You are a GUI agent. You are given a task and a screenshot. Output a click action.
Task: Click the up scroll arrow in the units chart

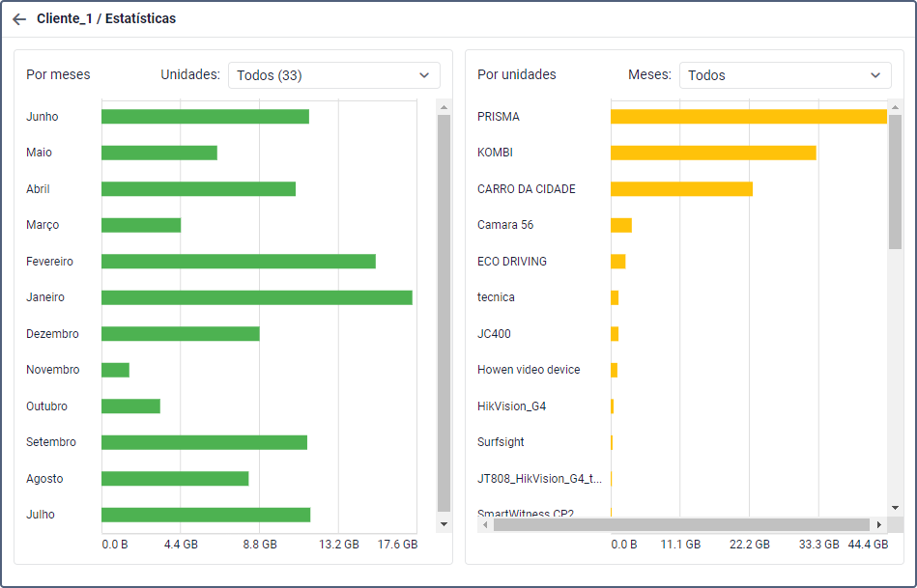tap(895, 107)
